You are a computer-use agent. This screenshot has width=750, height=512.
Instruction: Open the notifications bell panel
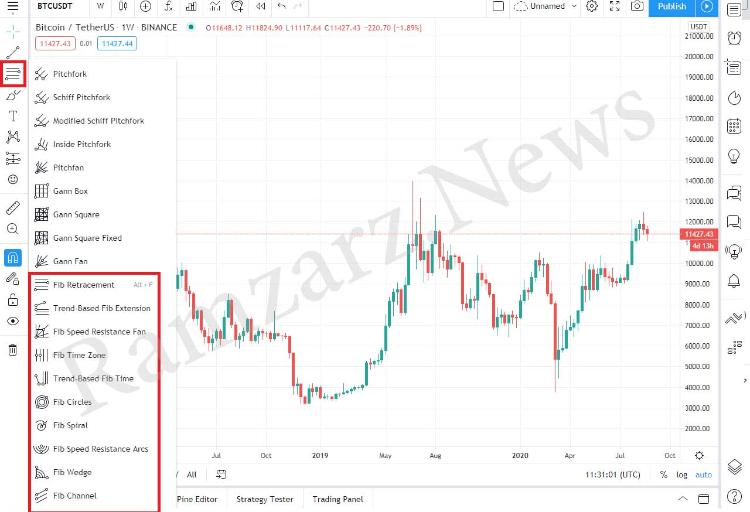(x=734, y=281)
